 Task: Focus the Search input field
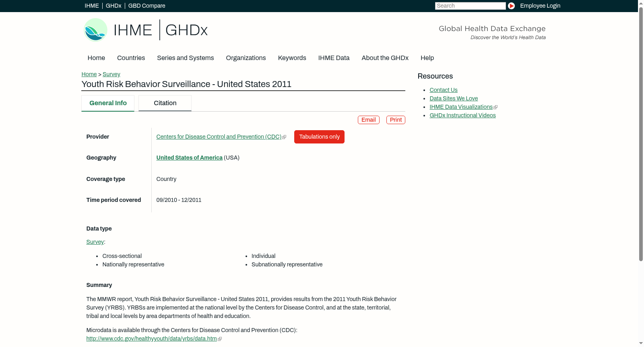[470, 6]
